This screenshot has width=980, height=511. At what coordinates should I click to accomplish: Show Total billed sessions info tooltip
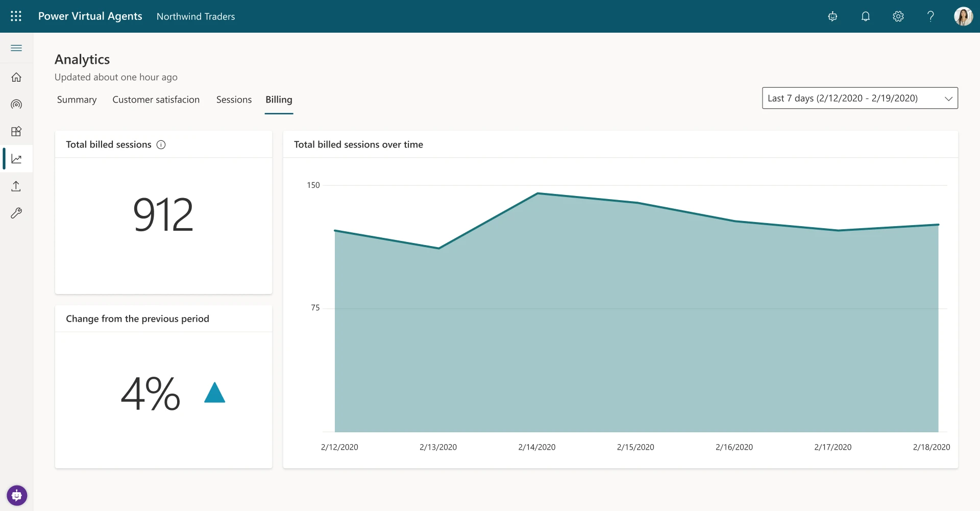tap(161, 144)
